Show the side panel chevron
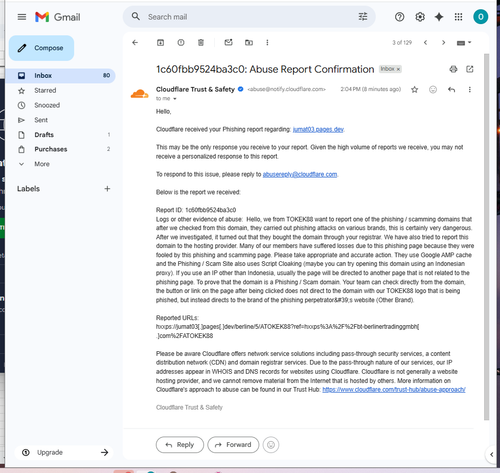 [x=492, y=454]
